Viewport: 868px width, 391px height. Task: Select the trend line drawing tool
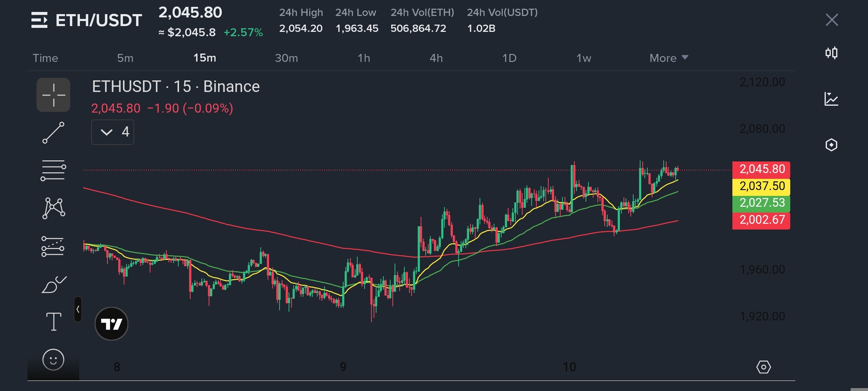coord(53,133)
